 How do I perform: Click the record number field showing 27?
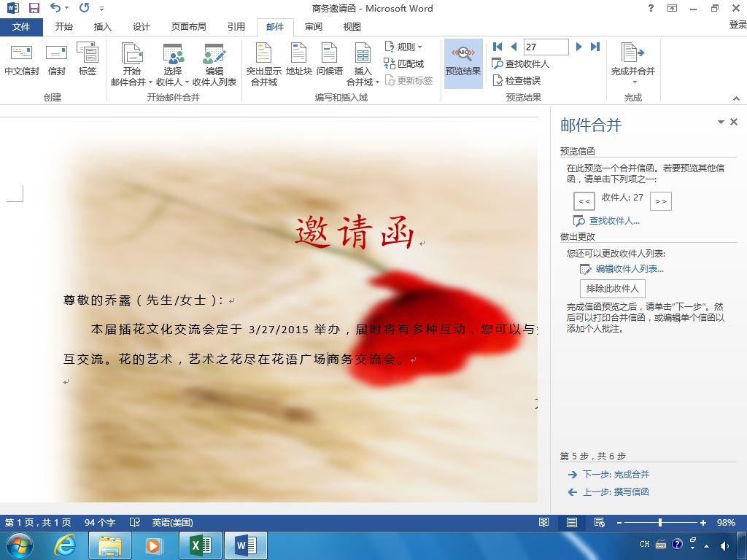[546, 47]
